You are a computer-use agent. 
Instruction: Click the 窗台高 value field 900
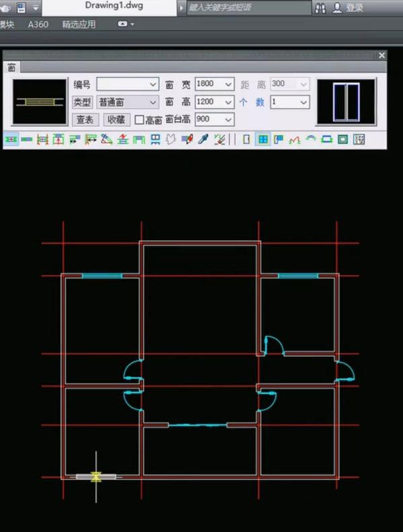coord(209,120)
